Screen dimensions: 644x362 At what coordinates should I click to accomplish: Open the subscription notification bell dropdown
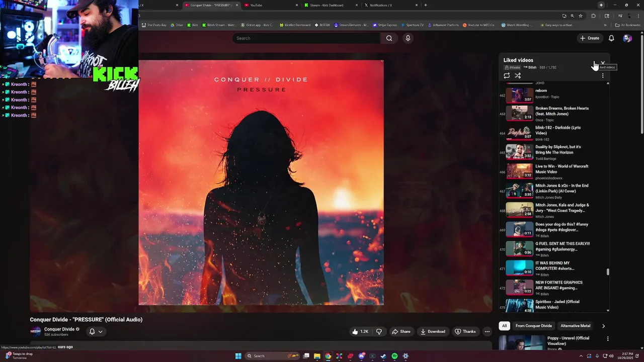click(96, 331)
